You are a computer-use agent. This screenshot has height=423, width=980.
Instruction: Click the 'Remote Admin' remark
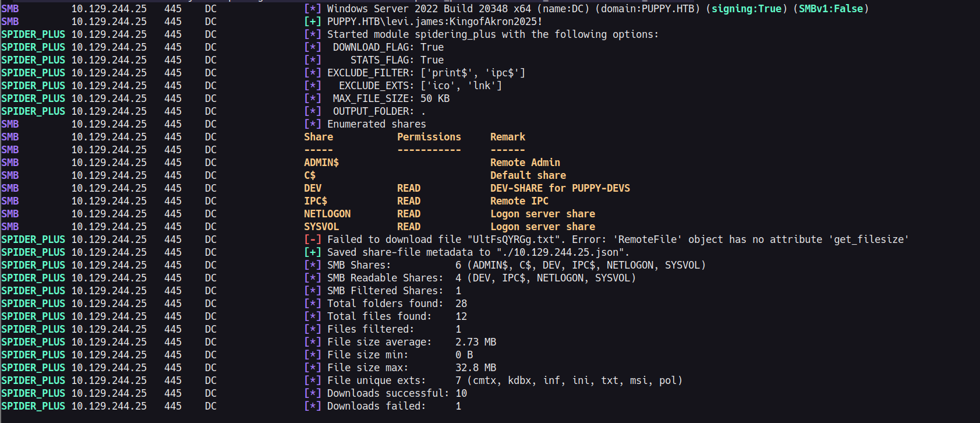click(525, 163)
